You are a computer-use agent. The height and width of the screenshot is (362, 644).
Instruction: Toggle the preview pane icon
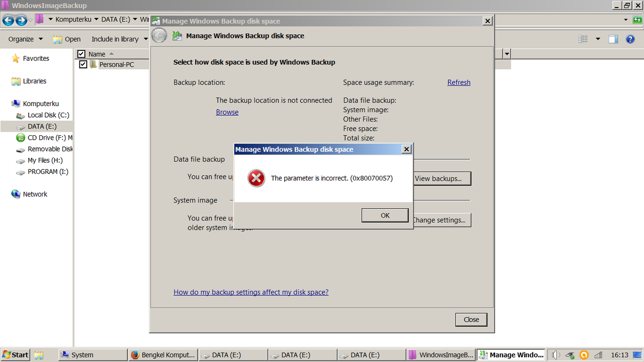(613, 39)
